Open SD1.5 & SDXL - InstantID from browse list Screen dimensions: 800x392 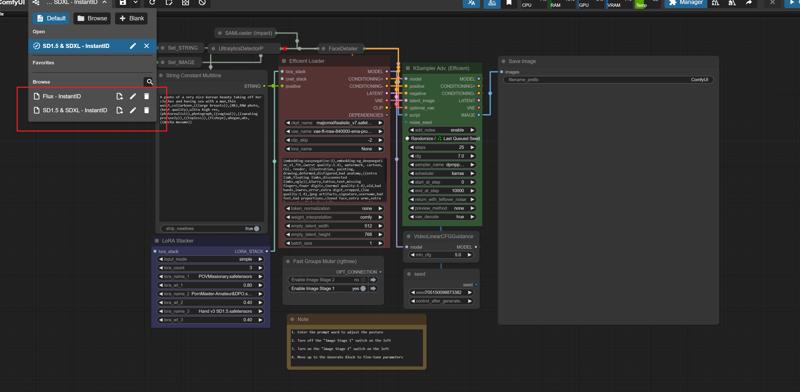click(74, 110)
